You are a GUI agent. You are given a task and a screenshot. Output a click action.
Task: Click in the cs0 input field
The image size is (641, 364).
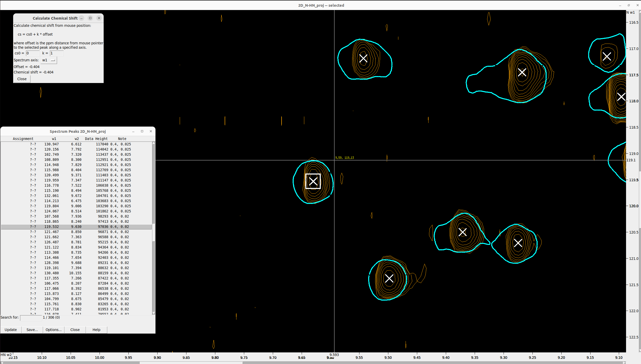(x=32, y=53)
